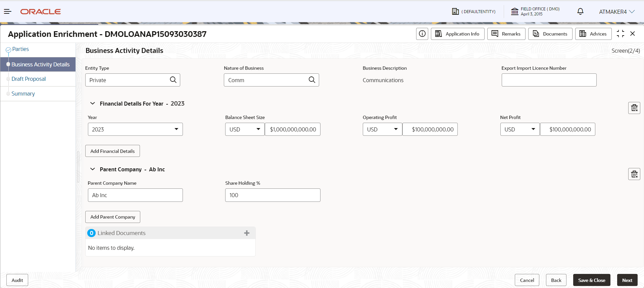This screenshot has height=288, width=644.
Task: Add a linked document with plus icon
Action: point(247,233)
